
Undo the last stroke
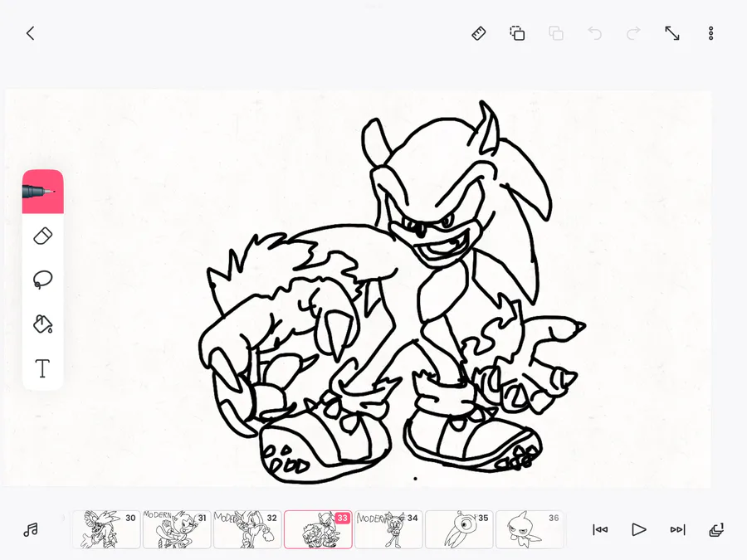pyautogui.click(x=594, y=33)
